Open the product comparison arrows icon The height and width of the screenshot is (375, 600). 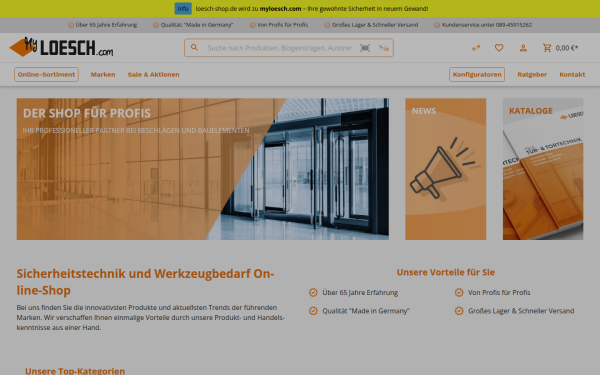pos(476,48)
